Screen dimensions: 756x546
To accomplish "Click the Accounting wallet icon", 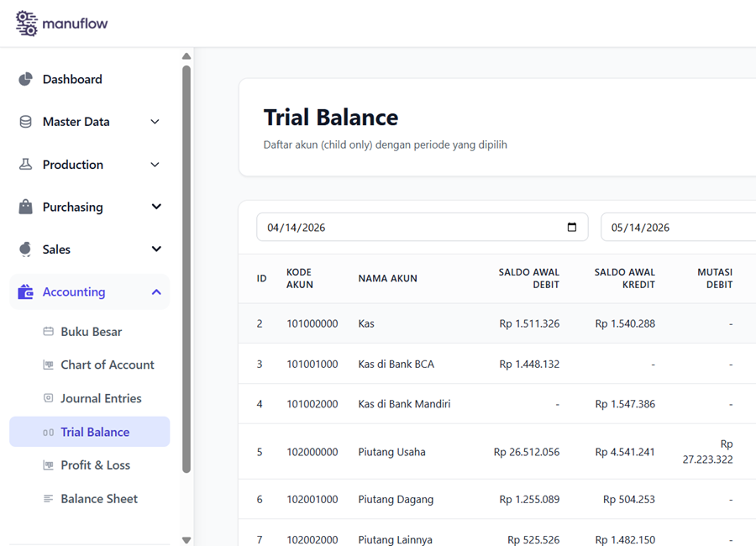I will [x=25, y=291].
